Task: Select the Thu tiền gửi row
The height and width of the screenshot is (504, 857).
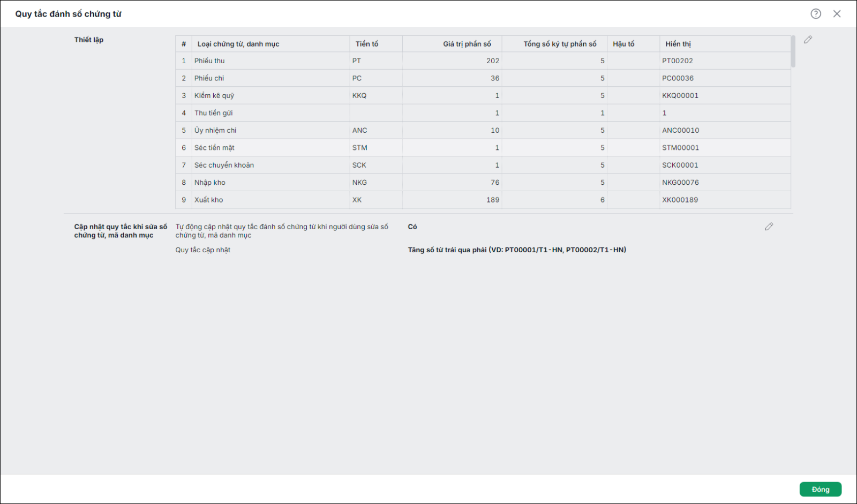Action: tap(483, 113)
